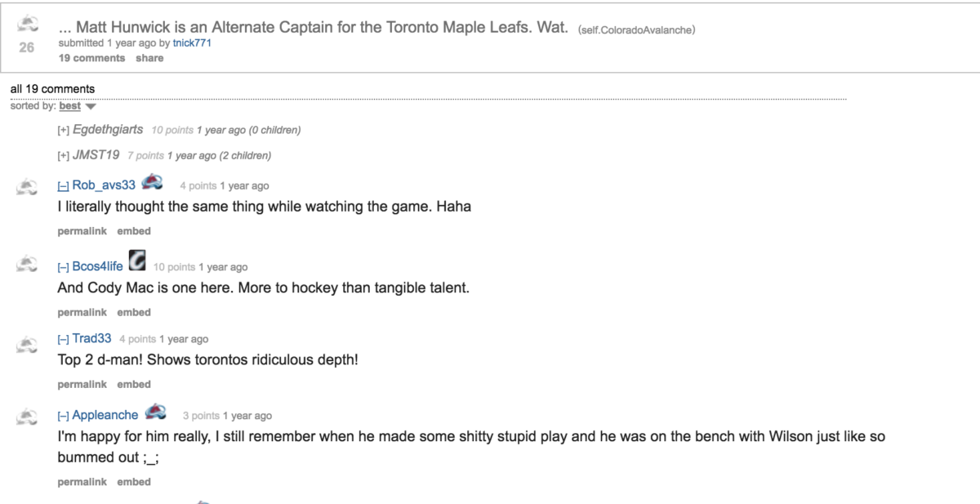Upvote Appleanche's comment
Screen dimensions: 980x504
click(28, 415)
